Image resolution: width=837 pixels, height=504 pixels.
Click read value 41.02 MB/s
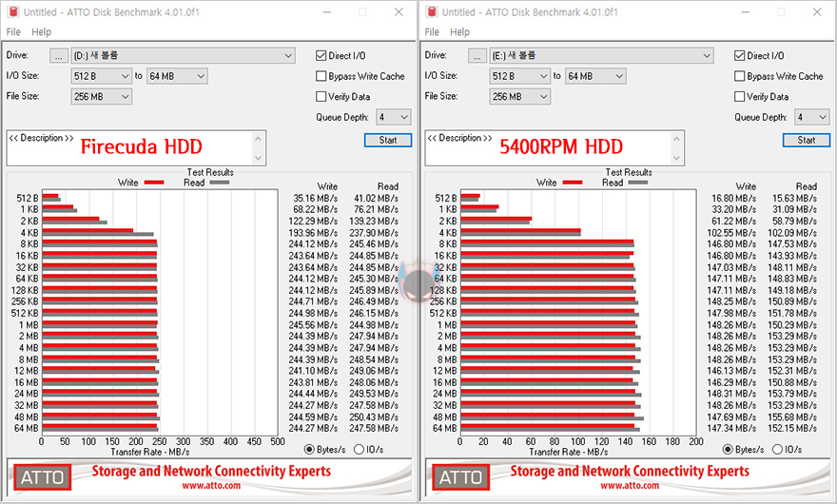click(x=376, y=198)
